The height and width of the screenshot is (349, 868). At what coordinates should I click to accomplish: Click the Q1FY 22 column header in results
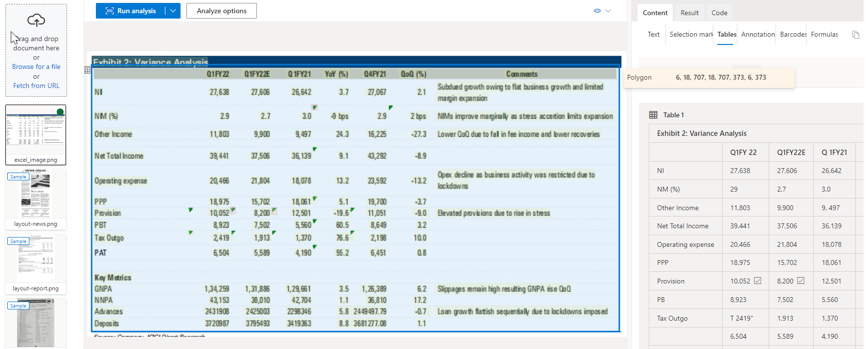click(x=743, y=153)
